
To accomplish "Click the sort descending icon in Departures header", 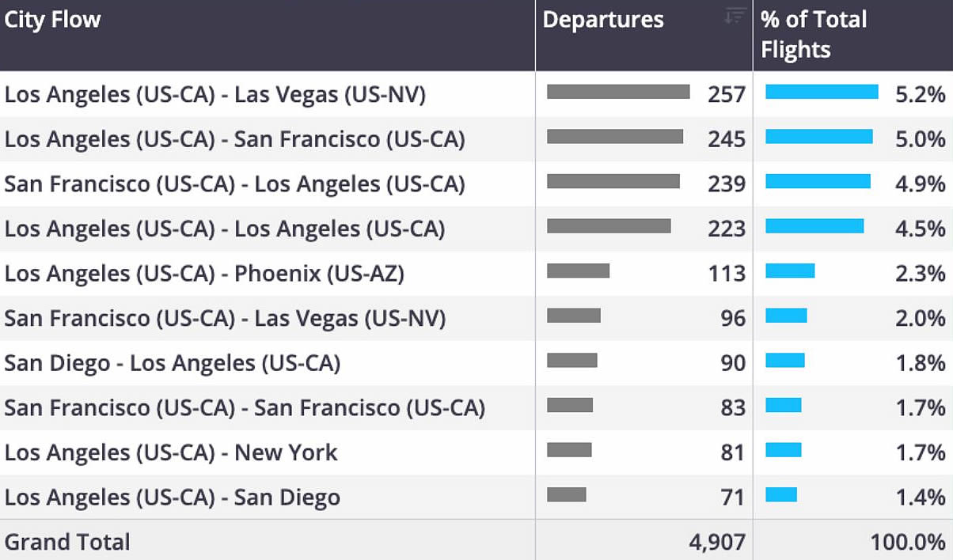I will pyautogui.click(x=735, y=16).
